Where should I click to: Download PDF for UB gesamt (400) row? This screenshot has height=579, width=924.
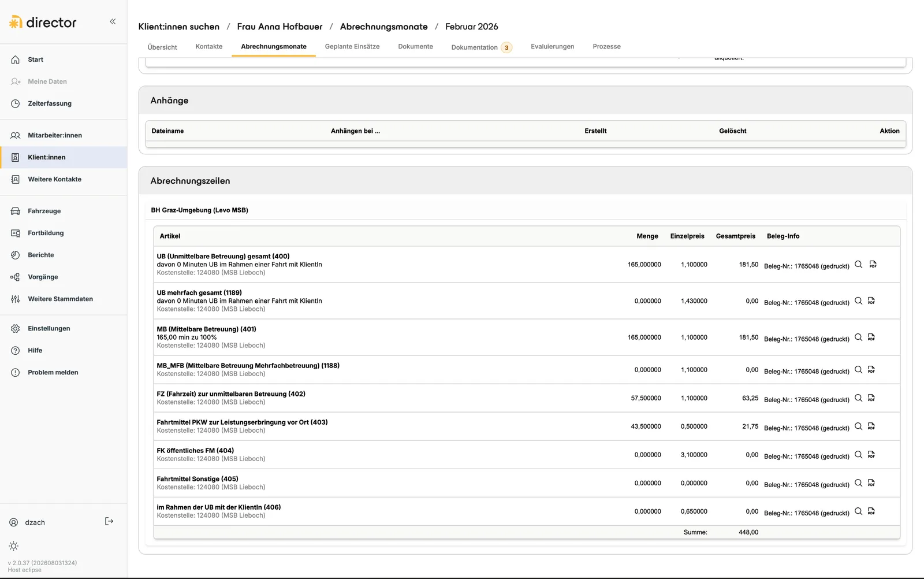(873, 264)
